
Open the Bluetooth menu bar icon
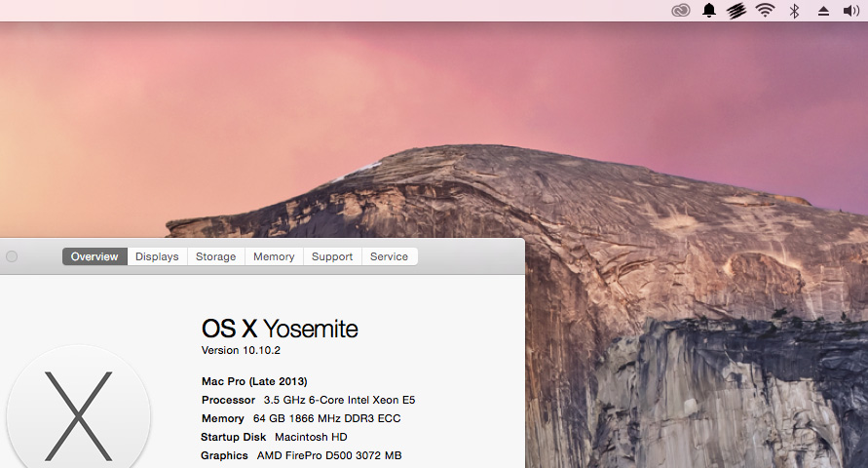tap(794, 11)
